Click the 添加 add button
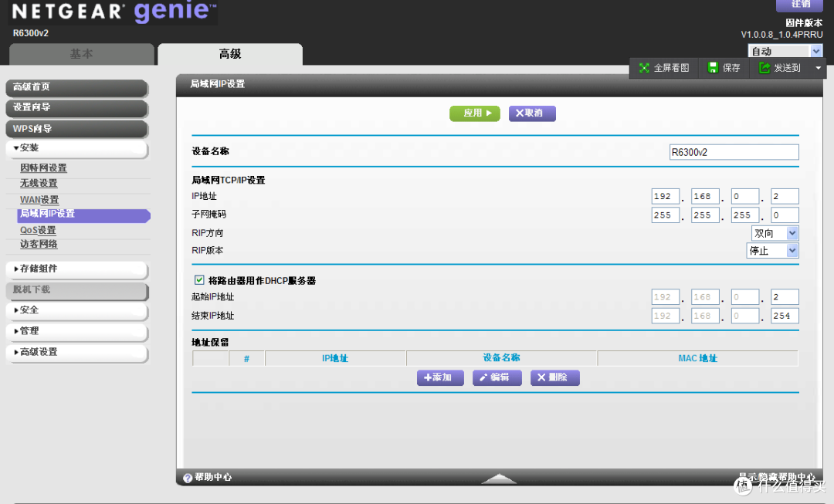834x504 pixels. coord(440,377)
